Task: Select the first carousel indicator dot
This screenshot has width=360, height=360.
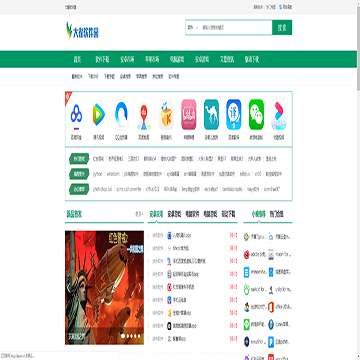Action: pos(123,336)
